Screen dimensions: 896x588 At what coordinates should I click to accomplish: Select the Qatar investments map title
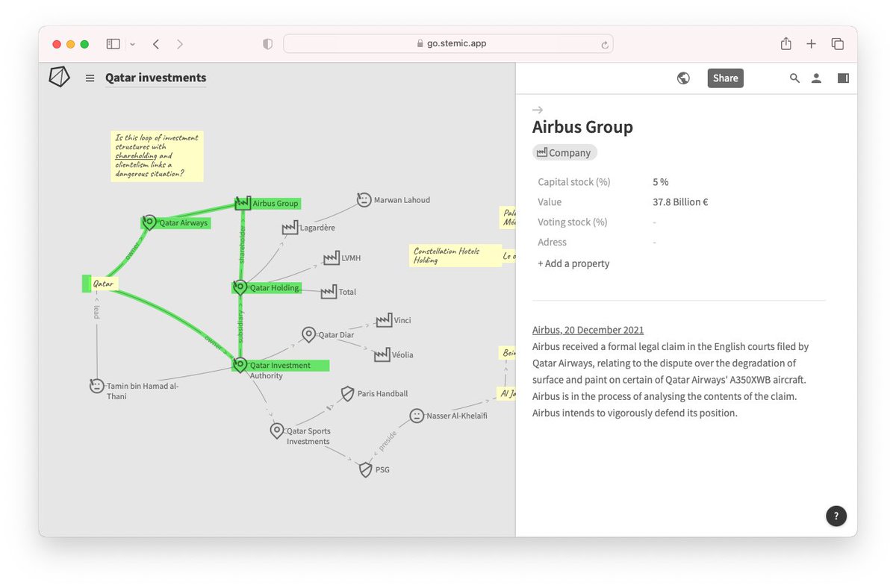point(155,78)
